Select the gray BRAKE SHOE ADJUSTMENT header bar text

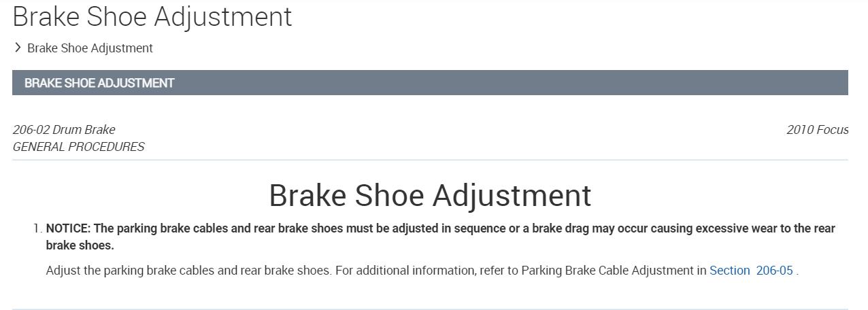coord(99,83)
